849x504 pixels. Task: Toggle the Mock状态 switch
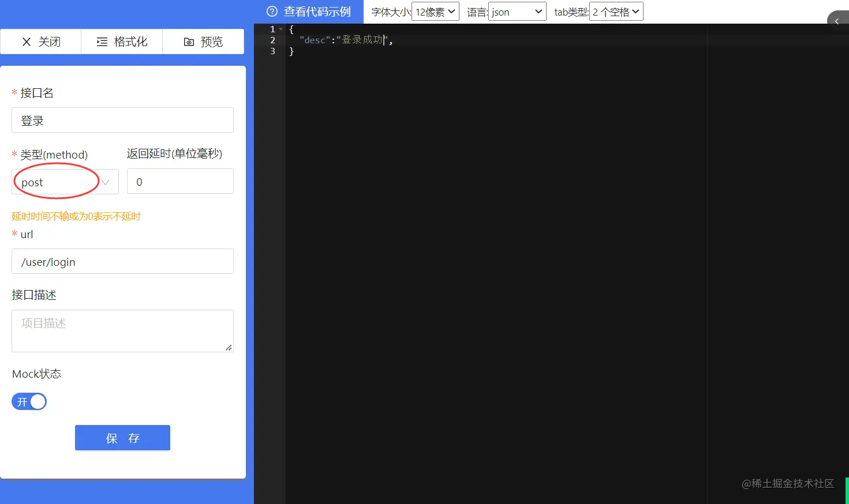point(29,401)
